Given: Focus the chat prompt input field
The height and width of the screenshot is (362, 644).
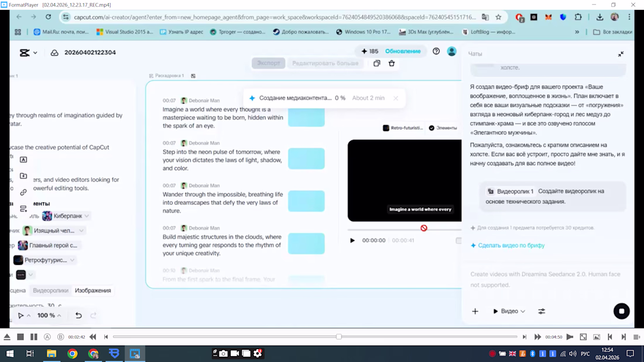Looking at the screenshot, I should click(549, 280).
